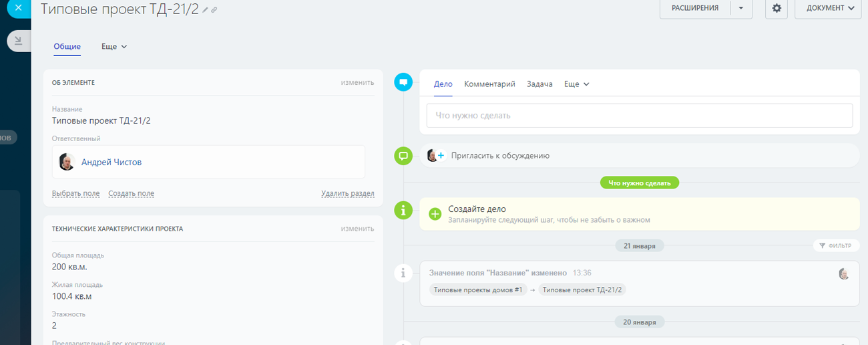Viewport: 868px width, 345px height.
Task: Open the ДОКУМЕНТ dropdown
Action: 828,9
